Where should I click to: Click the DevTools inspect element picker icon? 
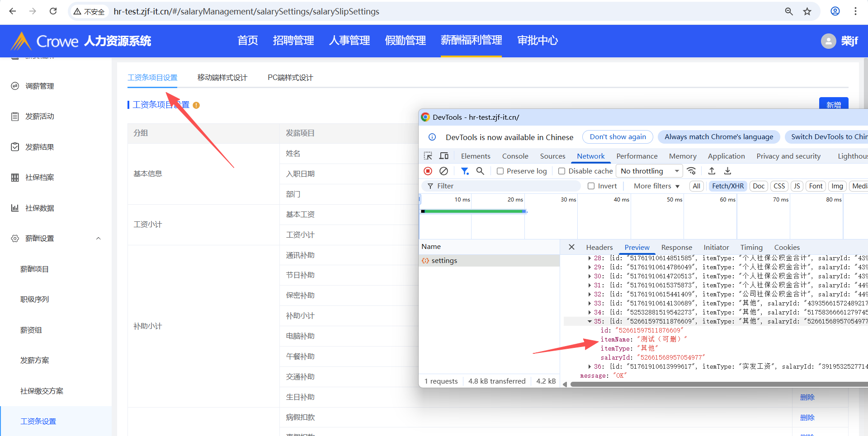coord(428,156)
